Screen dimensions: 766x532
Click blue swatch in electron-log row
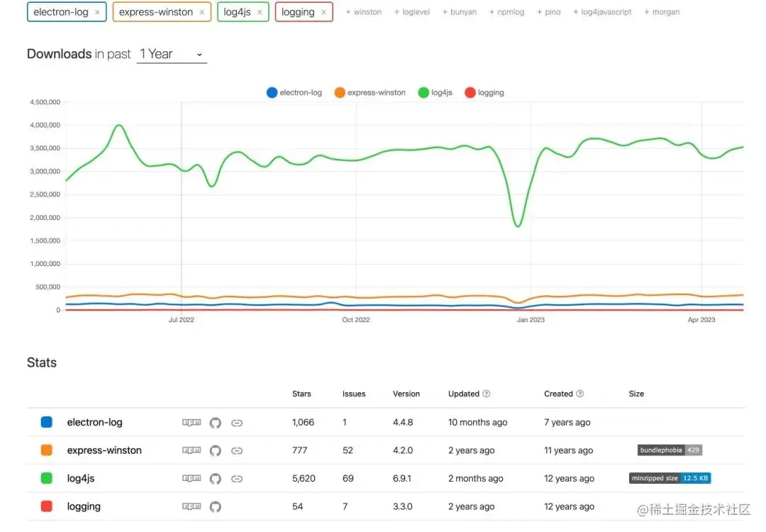point(46,422)
